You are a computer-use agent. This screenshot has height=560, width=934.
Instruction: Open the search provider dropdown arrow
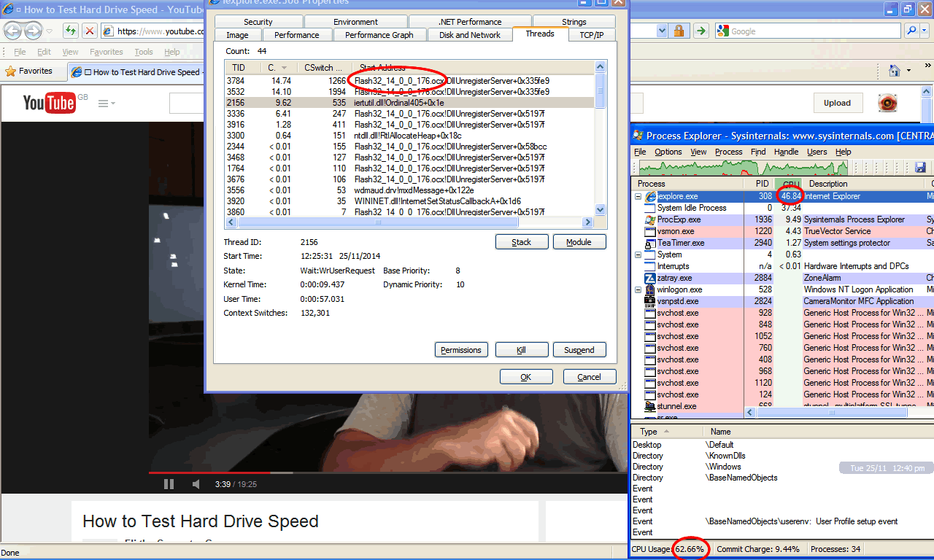coord(925,31)
